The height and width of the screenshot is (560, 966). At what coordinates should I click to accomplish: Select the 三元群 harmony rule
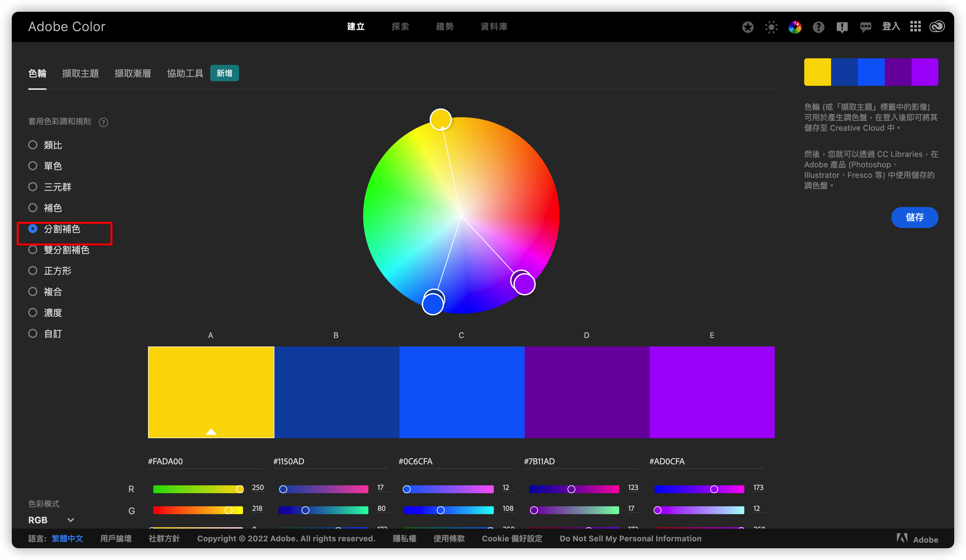pos(50,187)
